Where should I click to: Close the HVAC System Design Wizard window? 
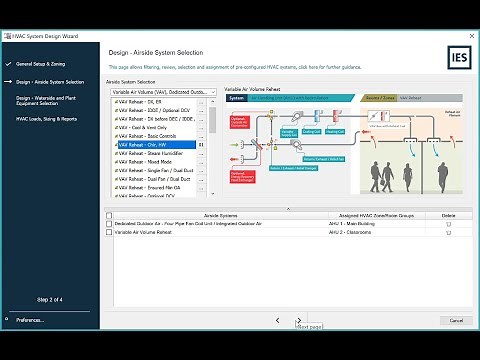(472, 36)
